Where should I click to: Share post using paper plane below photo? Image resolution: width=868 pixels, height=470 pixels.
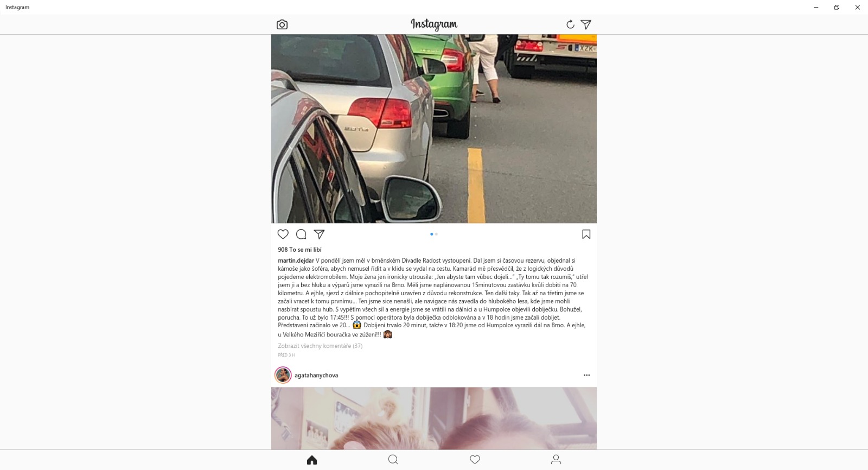[x=320, y=234]
